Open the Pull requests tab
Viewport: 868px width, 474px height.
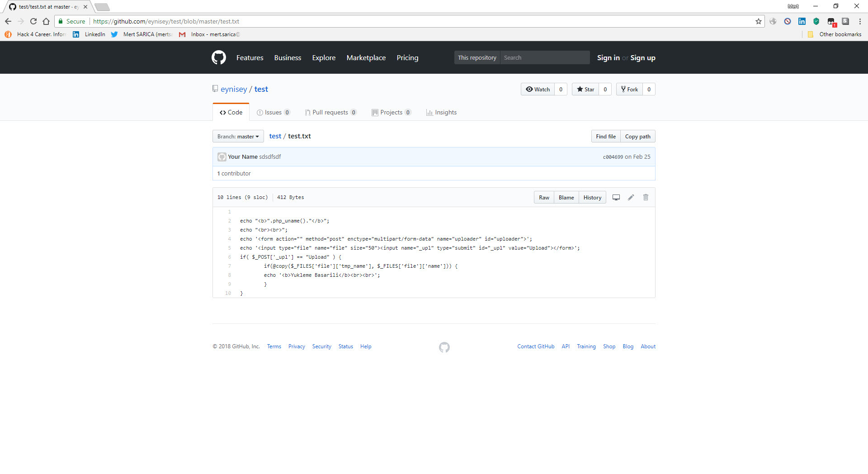coord(330,112)
